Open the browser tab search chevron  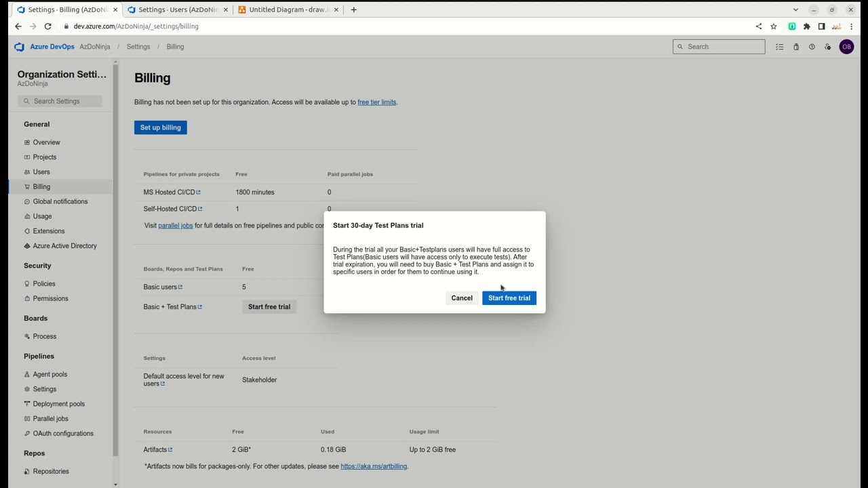pyautogui.click(x=795, y=9)
